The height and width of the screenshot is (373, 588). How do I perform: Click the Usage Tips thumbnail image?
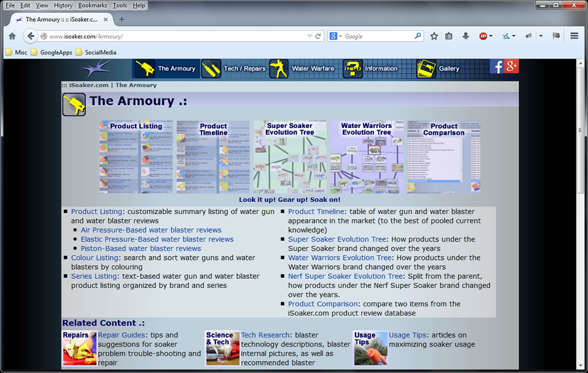click(370, 348)
